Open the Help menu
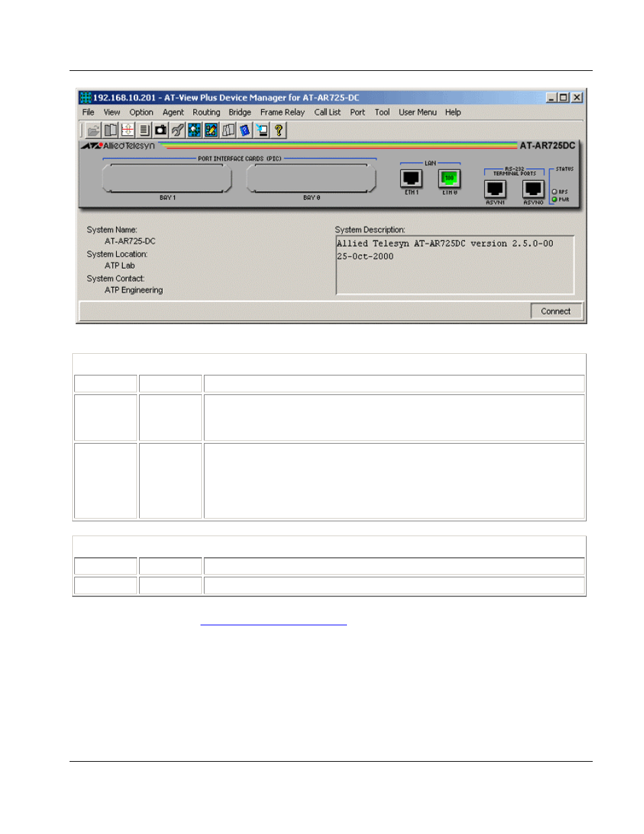This screenshot has width=644, height=834. coord(453,112)
